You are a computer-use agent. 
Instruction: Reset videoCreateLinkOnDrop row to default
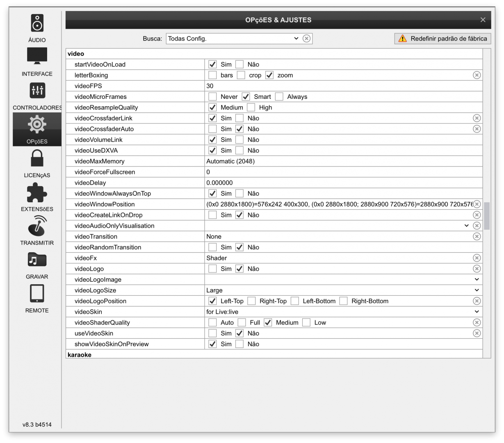coord(477,215)
